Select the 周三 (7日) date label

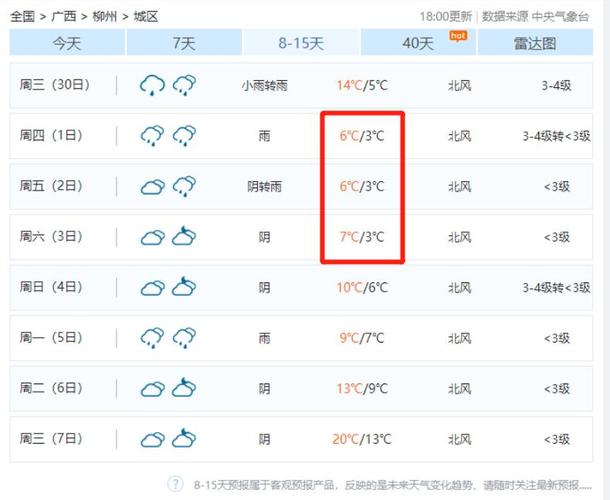tap(51, 439)
